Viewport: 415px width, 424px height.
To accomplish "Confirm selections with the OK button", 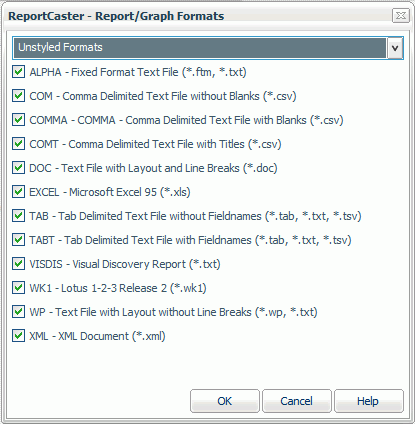I will [x=225, y=401].
